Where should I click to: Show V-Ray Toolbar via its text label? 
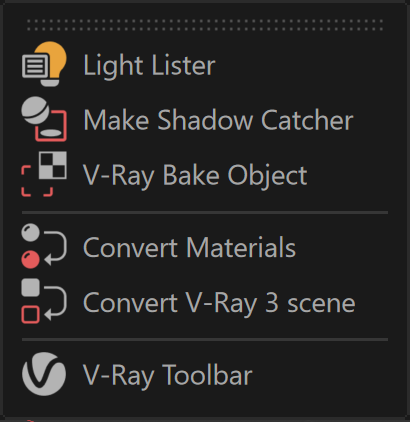tap(167, 375)
